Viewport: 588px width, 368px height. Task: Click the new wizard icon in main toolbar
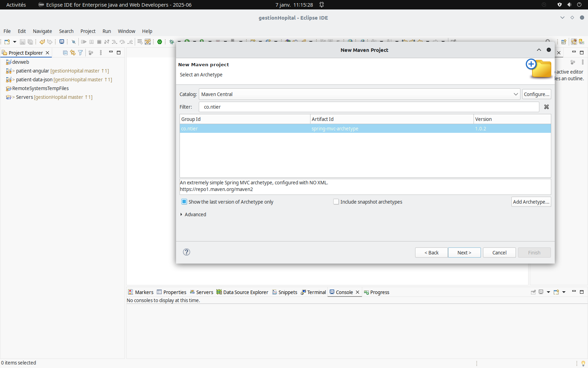click(7, 42)
